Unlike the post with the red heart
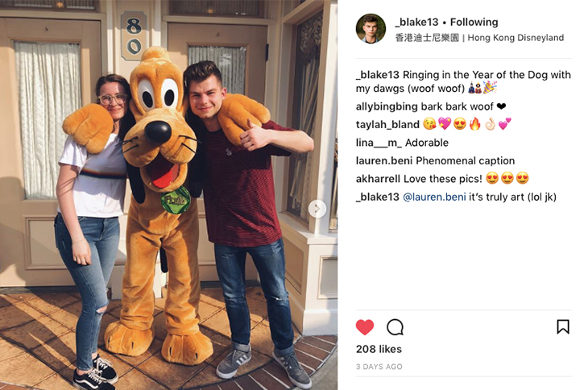The width and height of the screenshot is (588, 390). (x=365, y=327)
